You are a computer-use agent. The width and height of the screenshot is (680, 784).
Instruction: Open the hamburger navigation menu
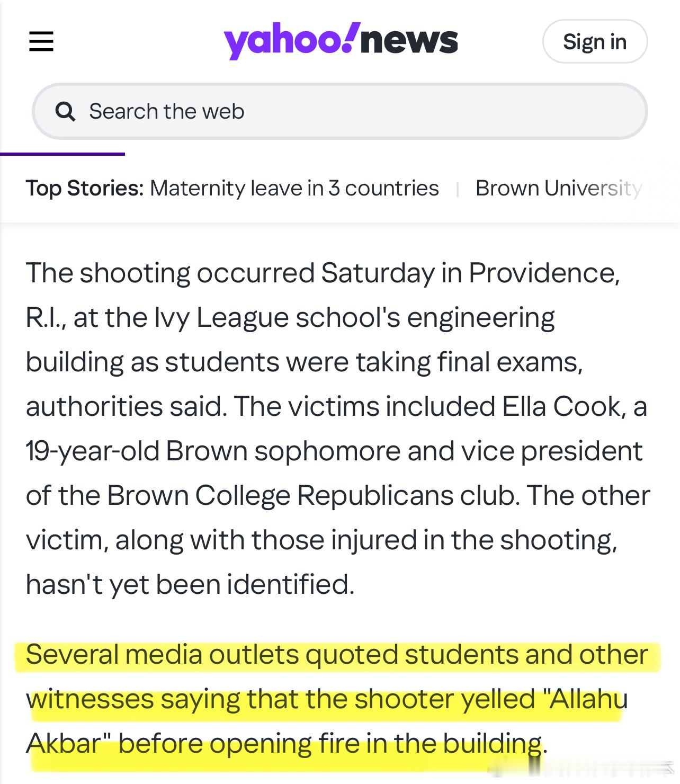[x=41, y=41]
